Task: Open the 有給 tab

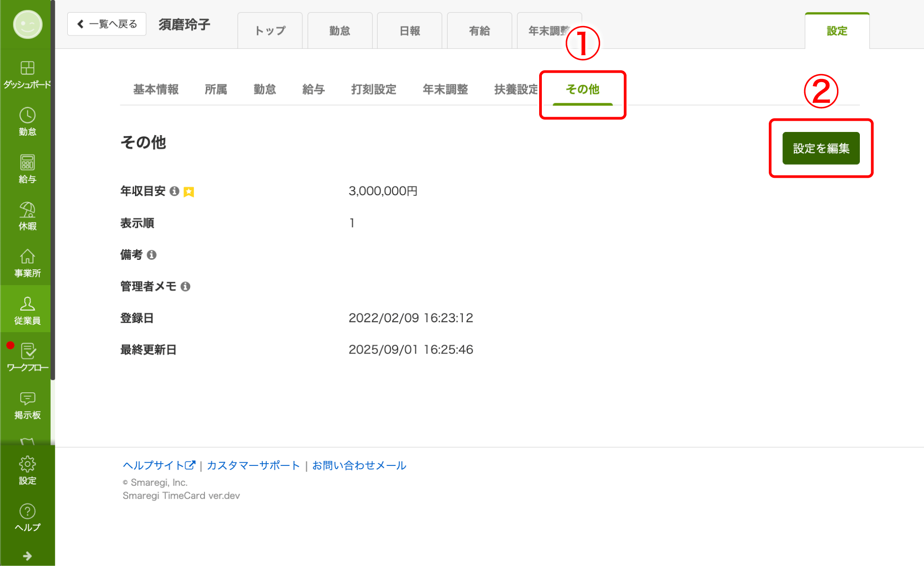Action: pyautogui.click(x=479, y=31)
